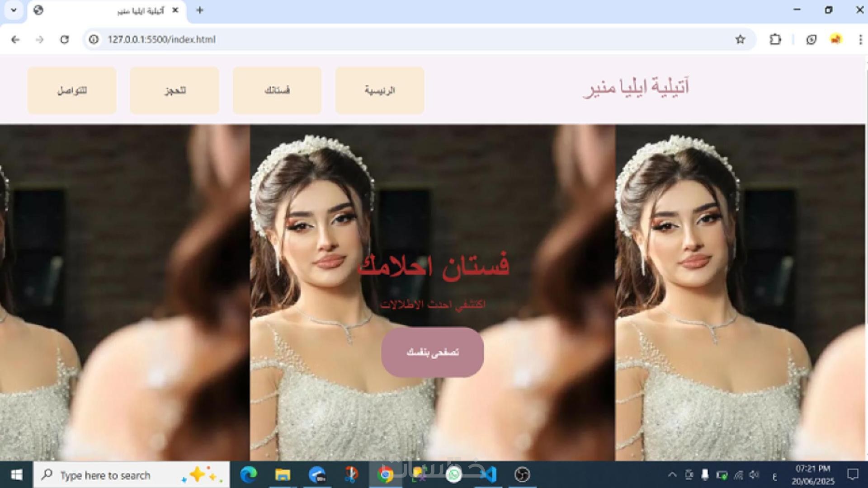This screenshot has width=868, height=488.
Task: Click the browser back arrow
Action: coord(15,40)
